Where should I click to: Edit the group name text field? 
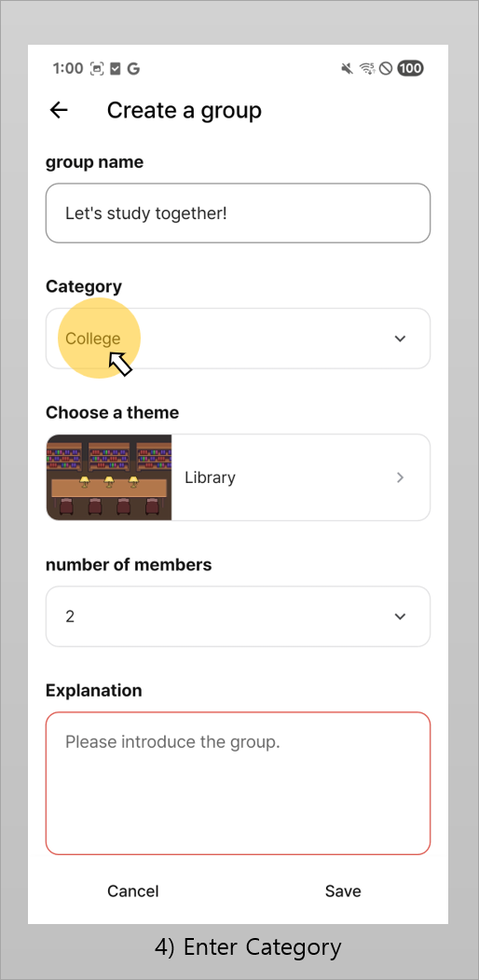pyautogui.click(x=238, y=214)
